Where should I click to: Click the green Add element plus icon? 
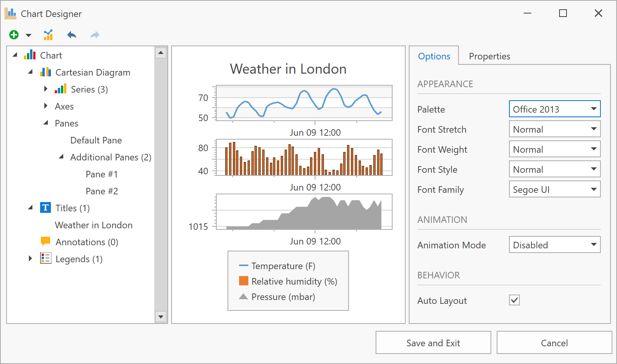point(14,35)
